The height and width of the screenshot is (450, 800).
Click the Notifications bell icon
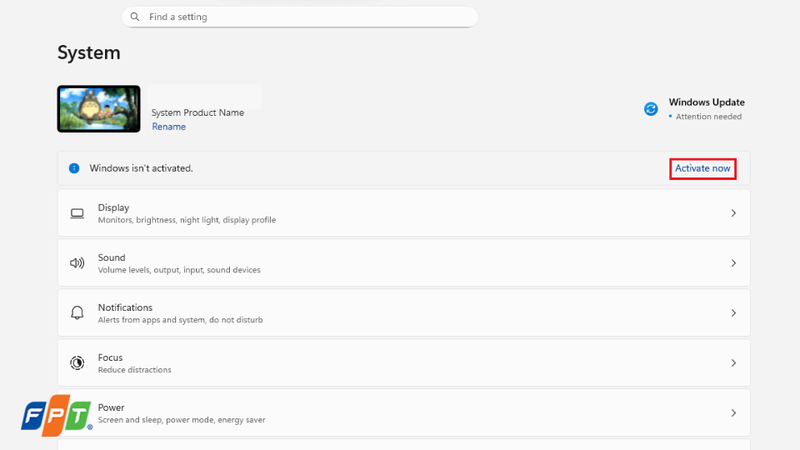coord(77,313)
